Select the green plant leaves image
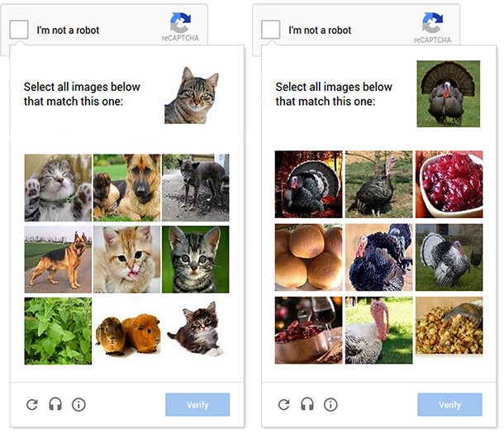The width and height of the screenshot is (504, 433). [x=58, y=331]
